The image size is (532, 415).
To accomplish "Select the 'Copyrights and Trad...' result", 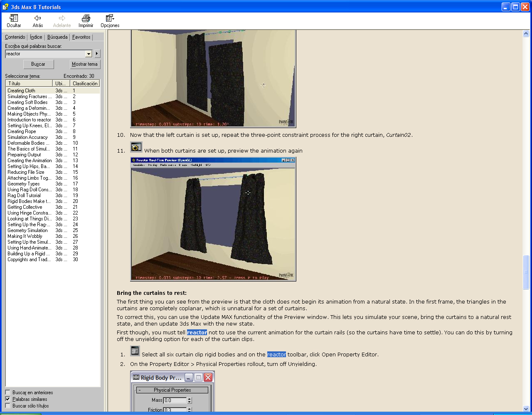I will 29,259.
